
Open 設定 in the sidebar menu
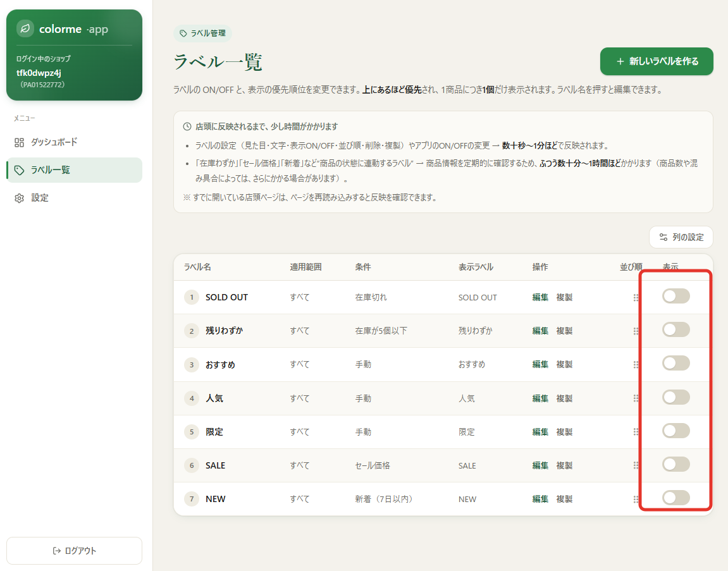pos(74,198)
